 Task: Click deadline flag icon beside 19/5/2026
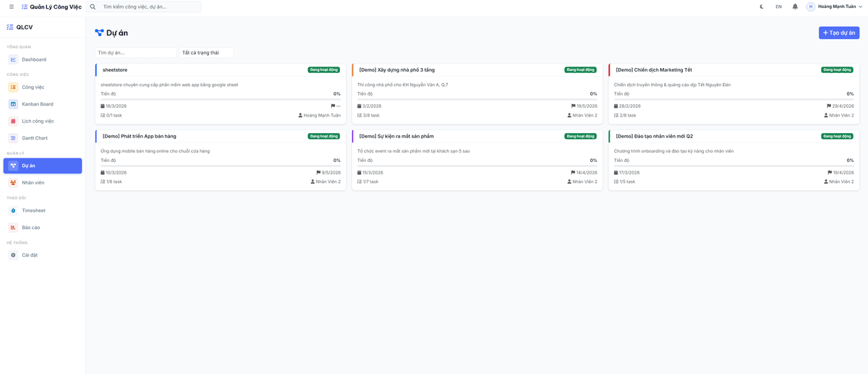point(574,106)
